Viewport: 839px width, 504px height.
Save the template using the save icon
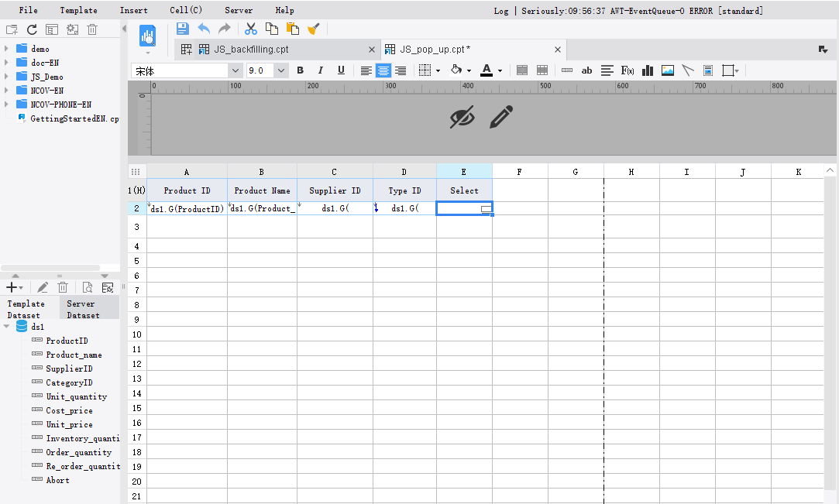[182, 28]
